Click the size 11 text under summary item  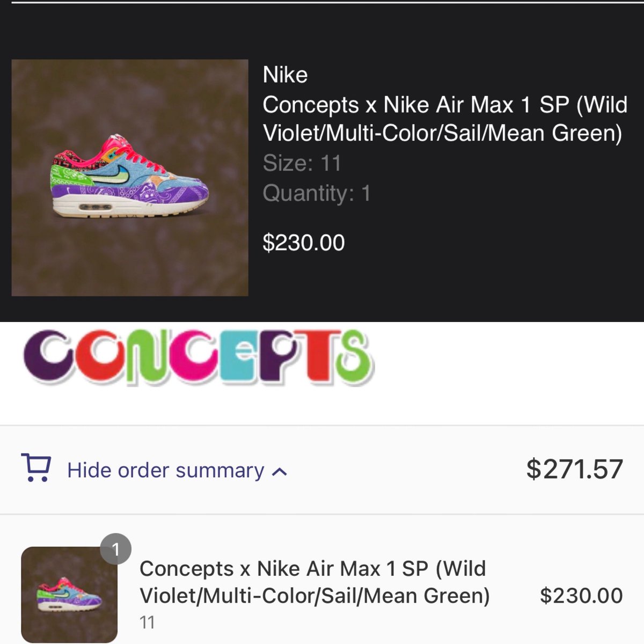[147, 623]
